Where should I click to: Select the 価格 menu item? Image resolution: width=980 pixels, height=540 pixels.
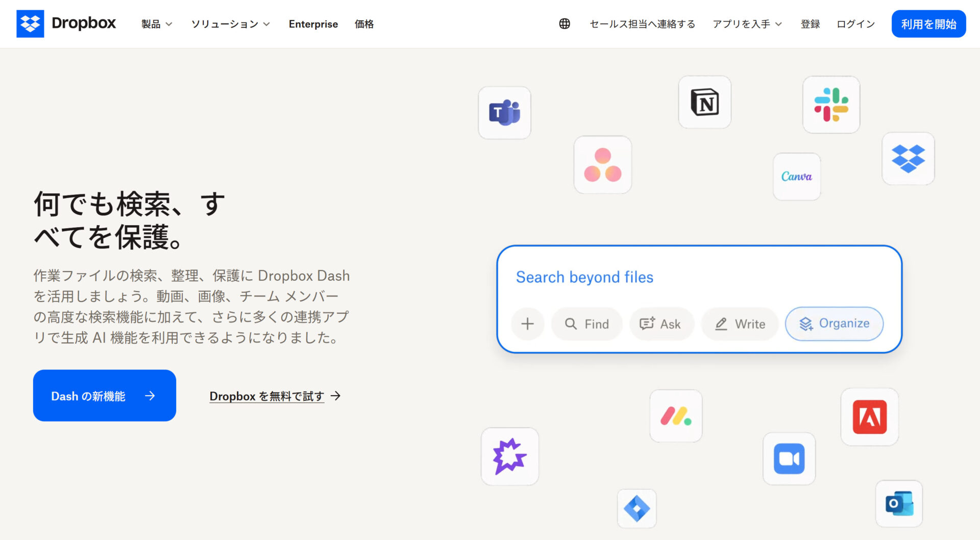pyautogui.click(x=364, y=23)
